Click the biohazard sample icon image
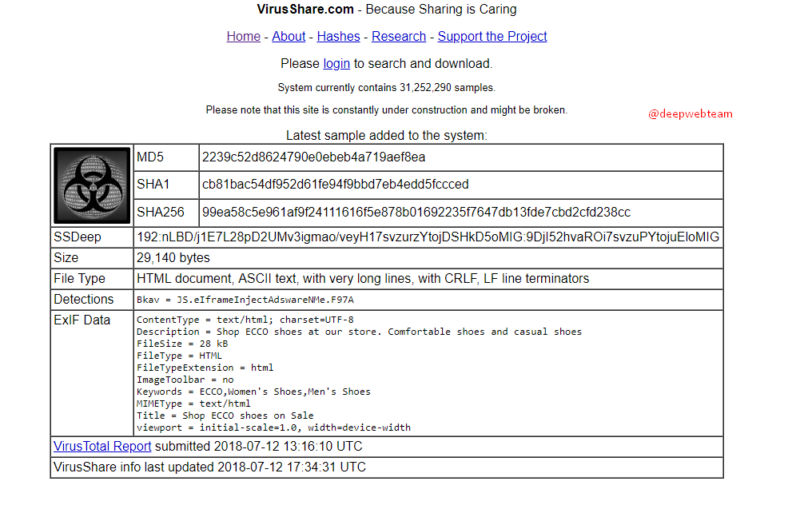The image size is (812, 513). click(x=92, y=185)
